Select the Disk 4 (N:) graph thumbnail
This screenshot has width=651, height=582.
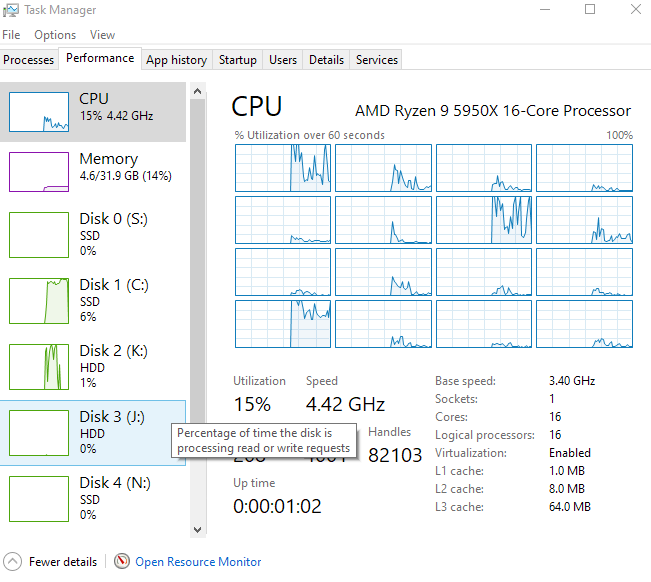(39, 499)
